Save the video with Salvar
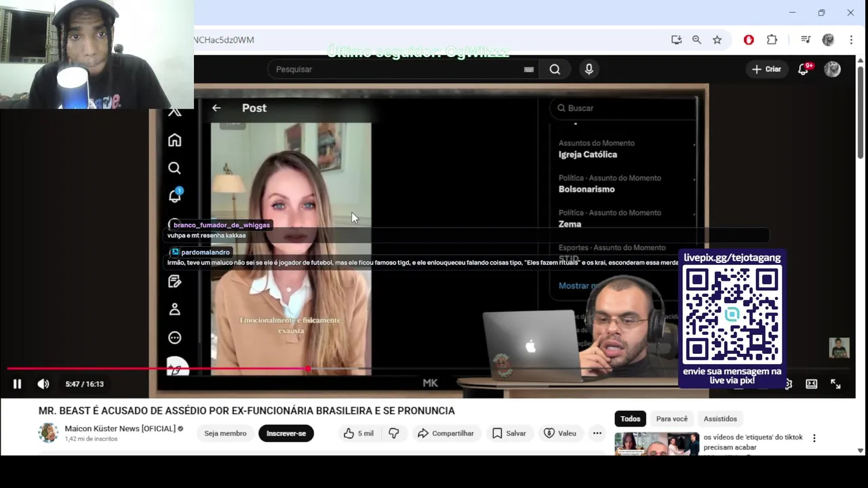 [x=509, y=433]
